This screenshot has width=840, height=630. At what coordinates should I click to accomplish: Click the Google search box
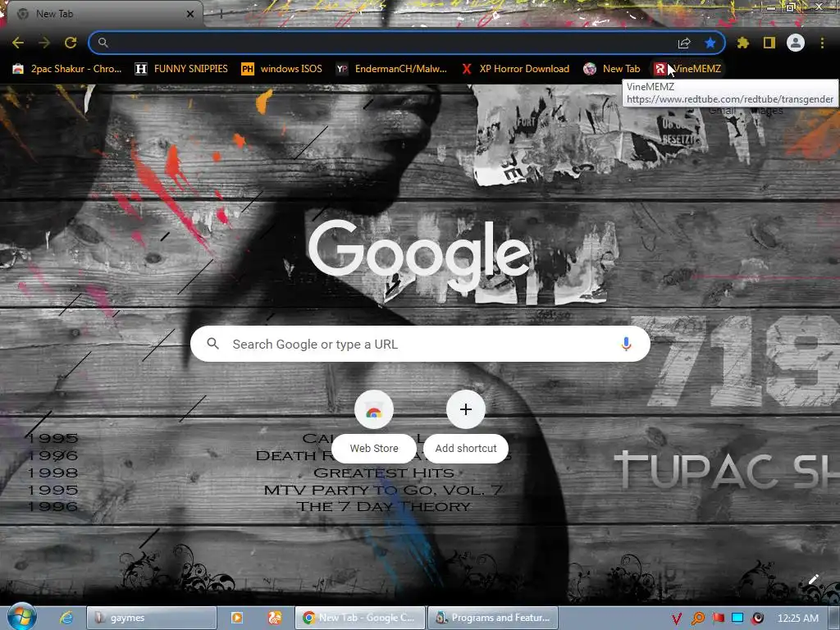click(x=421, y=344)
